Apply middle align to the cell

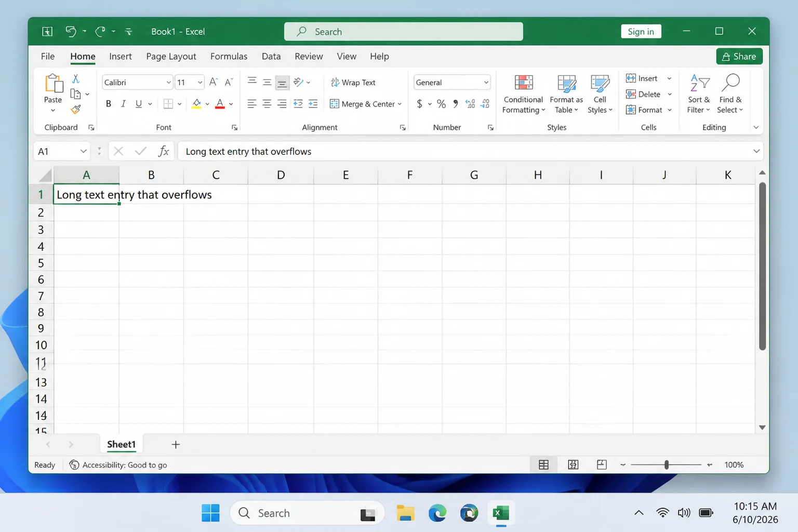click(x=267, y=82)
